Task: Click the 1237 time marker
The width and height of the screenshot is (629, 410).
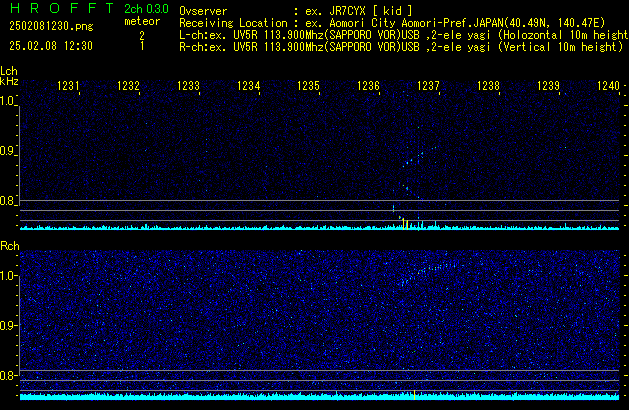Action: point(428,86)
